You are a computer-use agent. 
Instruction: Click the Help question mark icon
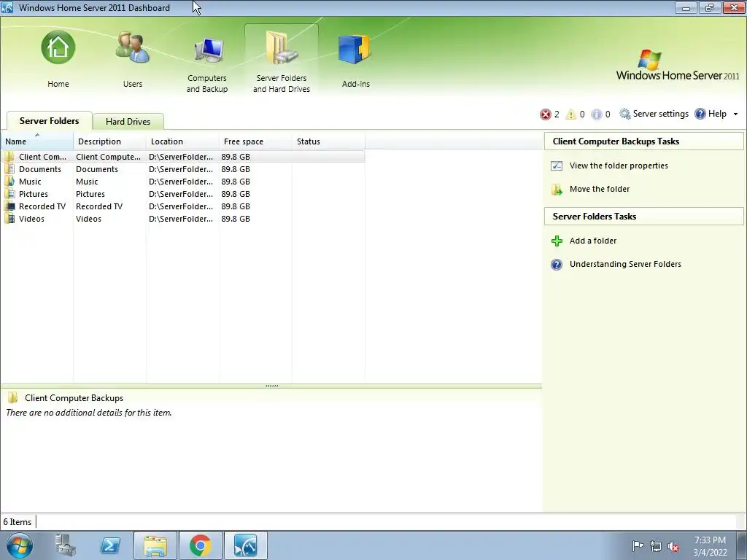point(700,114)
